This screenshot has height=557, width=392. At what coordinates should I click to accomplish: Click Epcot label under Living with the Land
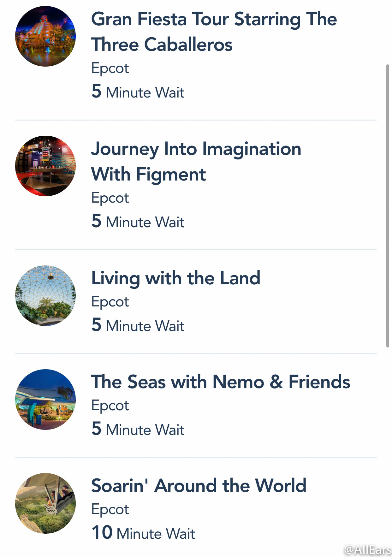click(110, 302)
